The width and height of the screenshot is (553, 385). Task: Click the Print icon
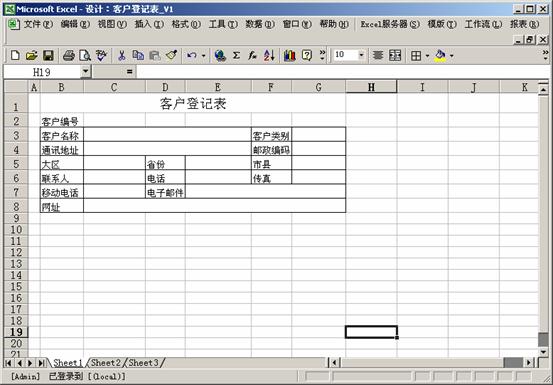click(x=68, y=55)
